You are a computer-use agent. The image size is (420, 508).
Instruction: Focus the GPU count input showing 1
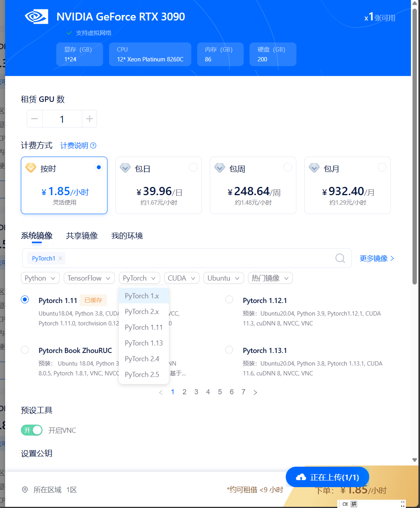point(62,119)
